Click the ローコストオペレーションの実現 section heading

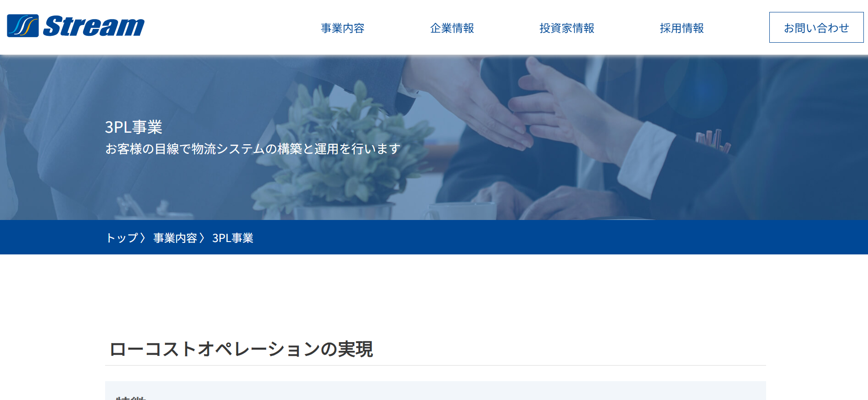click(x=241, y=349)
